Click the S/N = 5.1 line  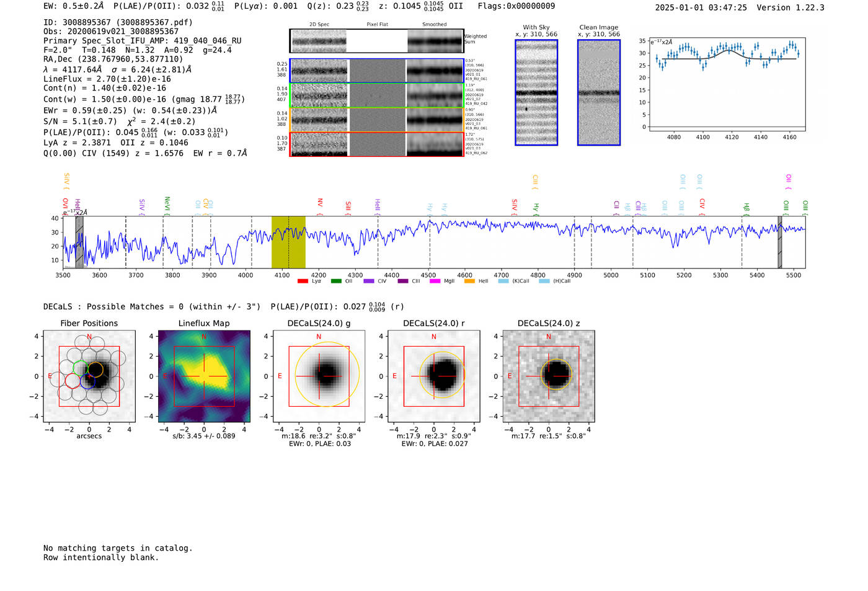pyautogui.click(x=120, y=122)
